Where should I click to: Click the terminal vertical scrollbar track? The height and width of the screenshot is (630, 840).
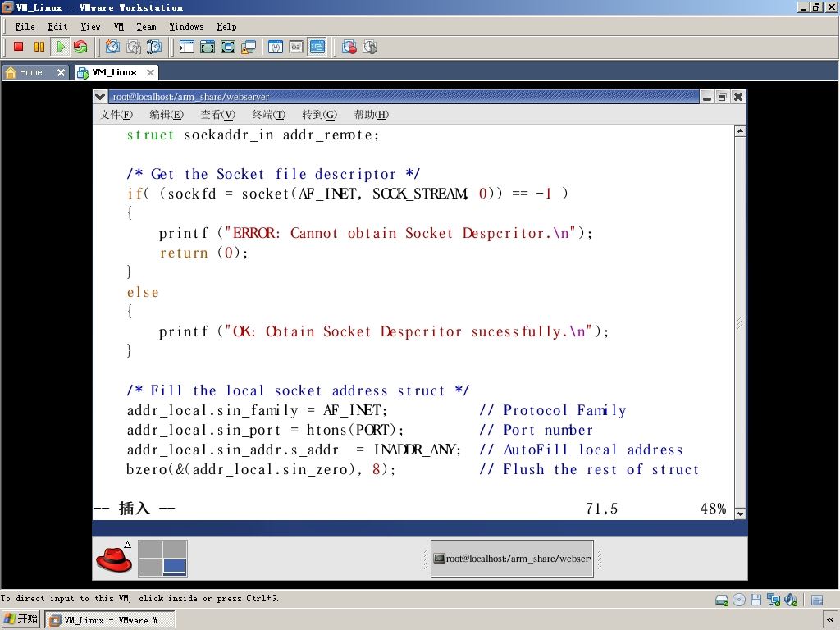pos(740,322)
